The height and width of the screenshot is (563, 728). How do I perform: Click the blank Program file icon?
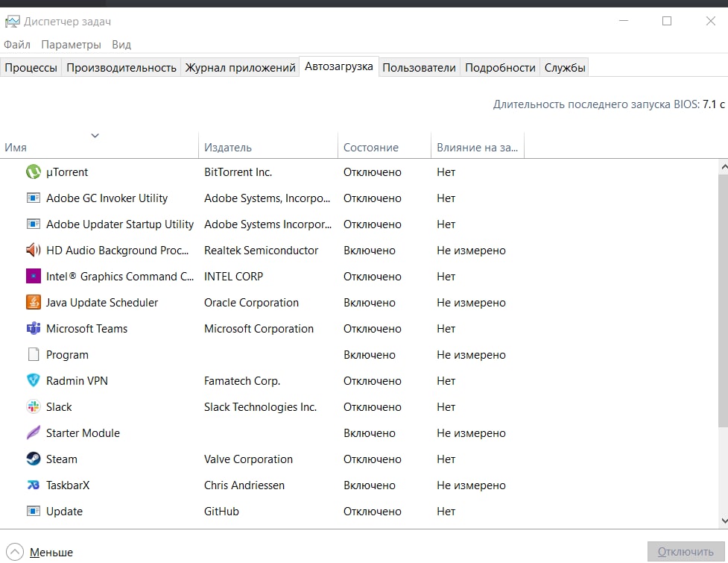coord(34,354)
